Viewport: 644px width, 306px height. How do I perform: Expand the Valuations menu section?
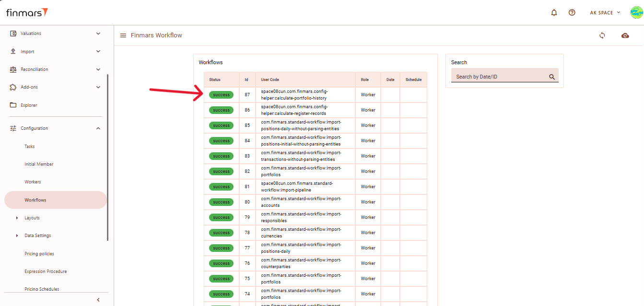coord(98,34)
